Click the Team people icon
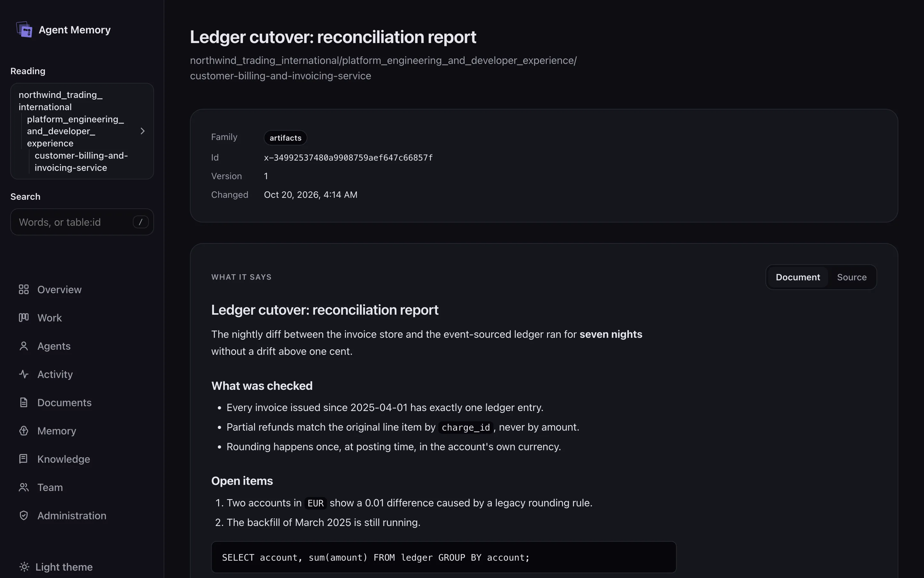This screenshot has height=578, width=924. pyautogui.click(x=24, y=487)
